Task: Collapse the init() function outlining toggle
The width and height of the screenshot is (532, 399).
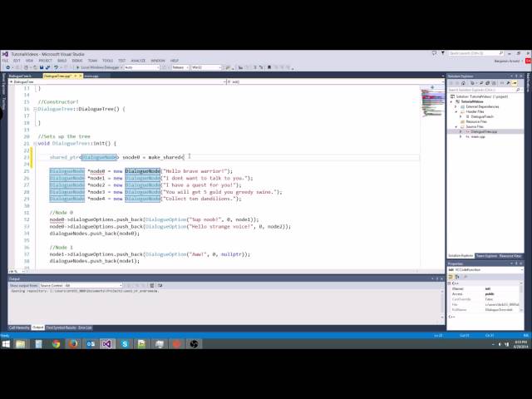Action: [35, 144]
